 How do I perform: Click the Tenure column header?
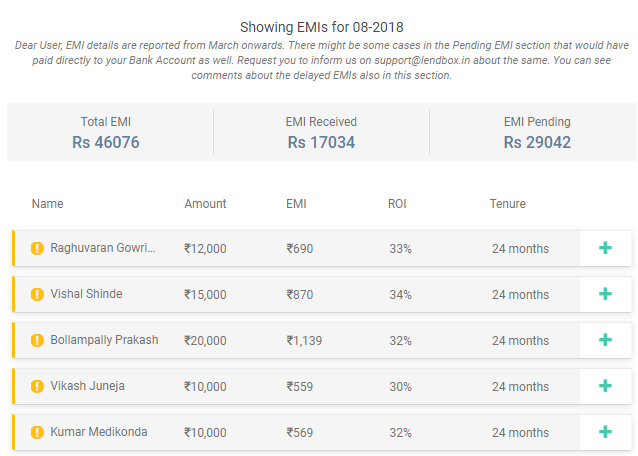pos(507,204)
